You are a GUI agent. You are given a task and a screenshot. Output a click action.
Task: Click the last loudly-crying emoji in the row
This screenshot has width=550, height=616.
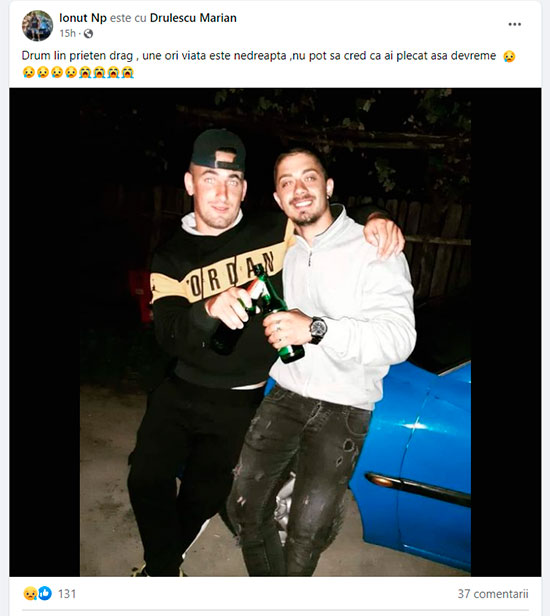128,72
